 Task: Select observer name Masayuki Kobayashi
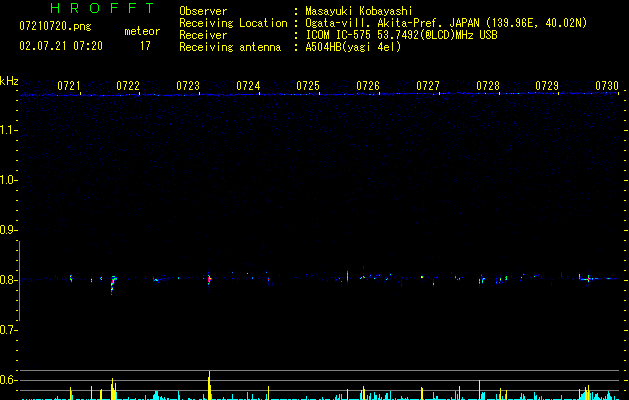click(359, 12)
